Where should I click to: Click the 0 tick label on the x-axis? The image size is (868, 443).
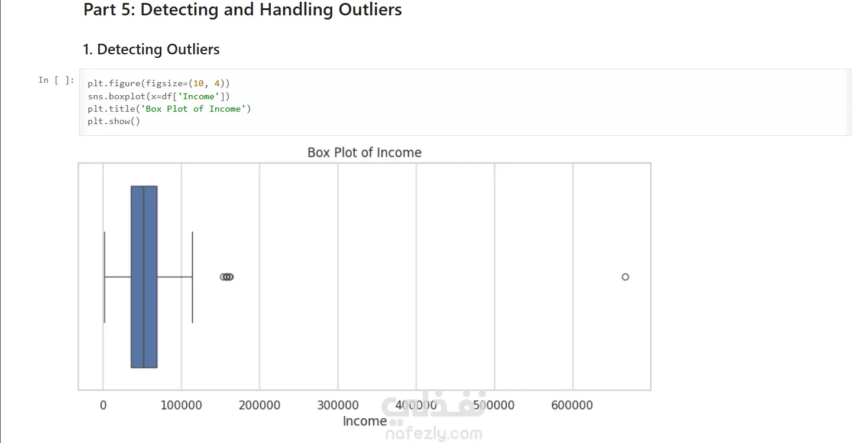point(103,406)
